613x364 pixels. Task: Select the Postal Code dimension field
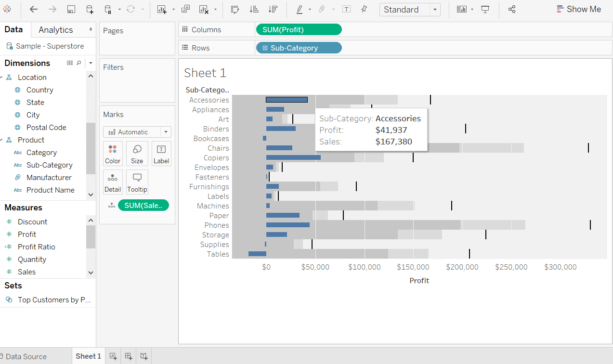tap(46, 128)
